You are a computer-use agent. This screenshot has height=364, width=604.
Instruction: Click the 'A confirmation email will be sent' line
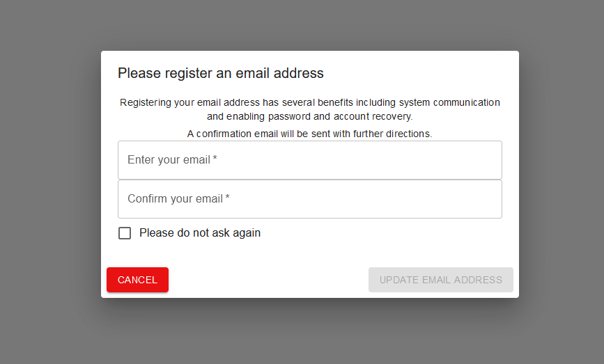coord(309,134)
